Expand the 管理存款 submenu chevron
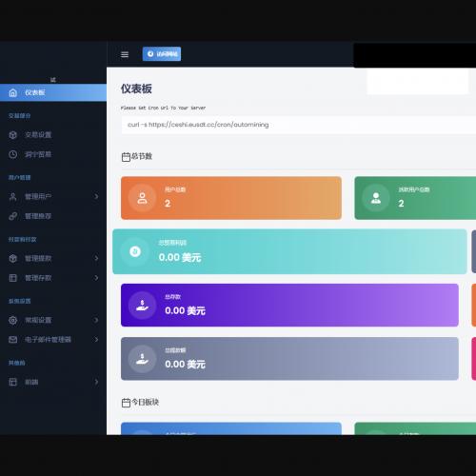Screen dimensions: 476x476 (96, 278)
